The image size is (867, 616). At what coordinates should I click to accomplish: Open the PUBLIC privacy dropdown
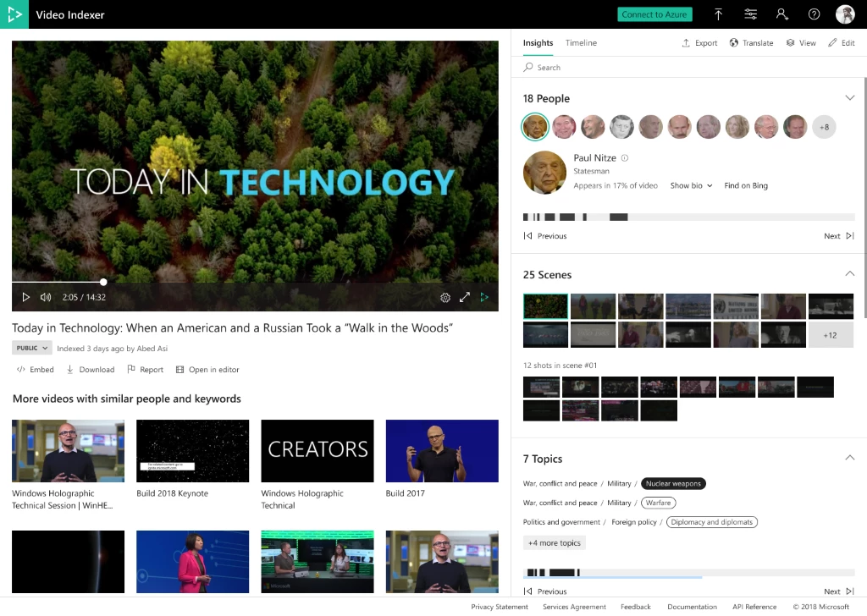[x=32, y=348]
